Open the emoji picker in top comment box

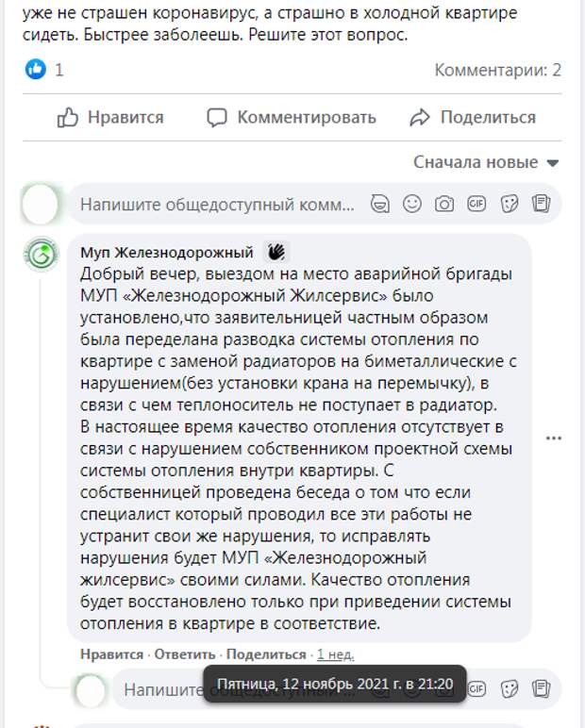tap(412, 204)
